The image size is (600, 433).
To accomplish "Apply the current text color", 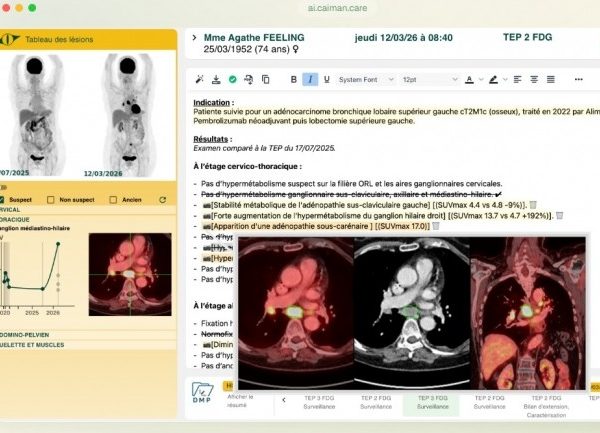I will click(x=469, y=80).
